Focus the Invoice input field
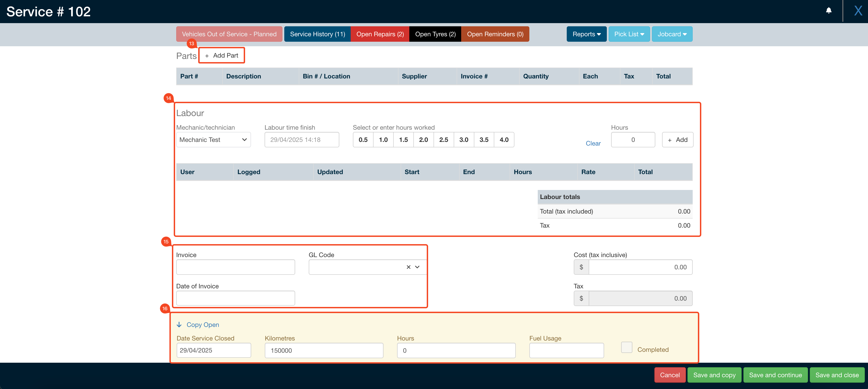Viewport: 868px width, 389px height. coord(235,267)
